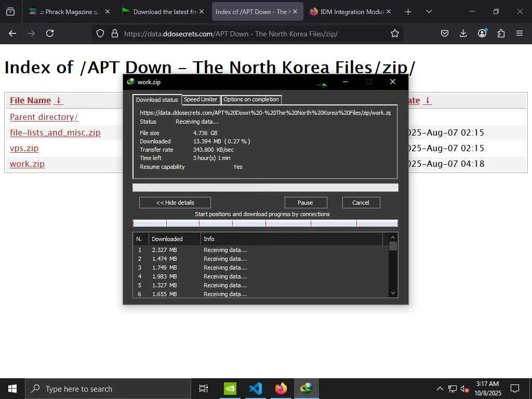Screen dimensions: 532x399
Task: Open NVIDIA app from taskbar
Action: (230, 389)
